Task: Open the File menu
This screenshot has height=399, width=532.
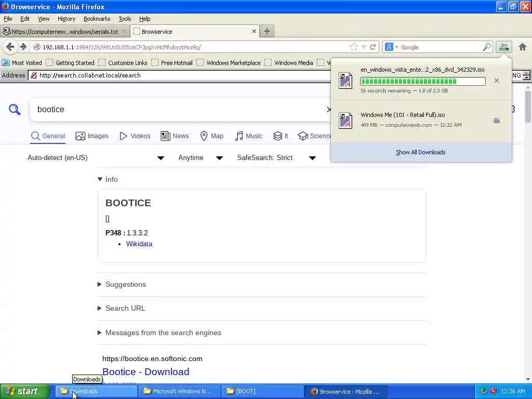Action: (x=8, y=19)
